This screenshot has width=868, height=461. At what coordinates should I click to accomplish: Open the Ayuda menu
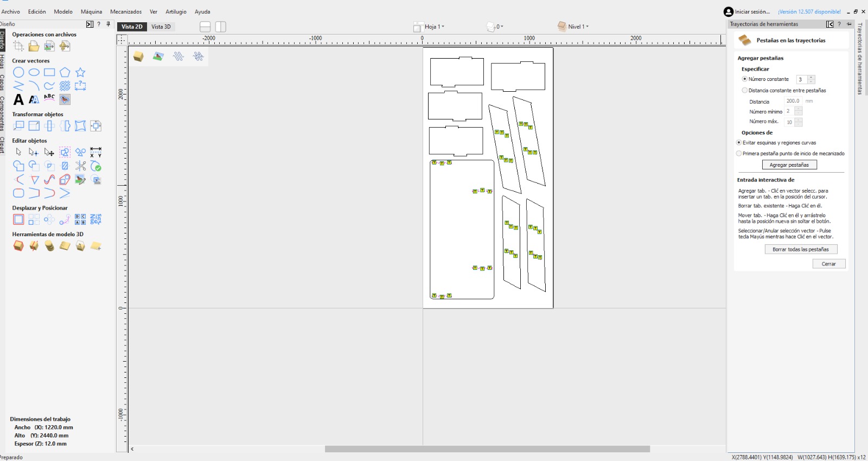tap(202, 11)
